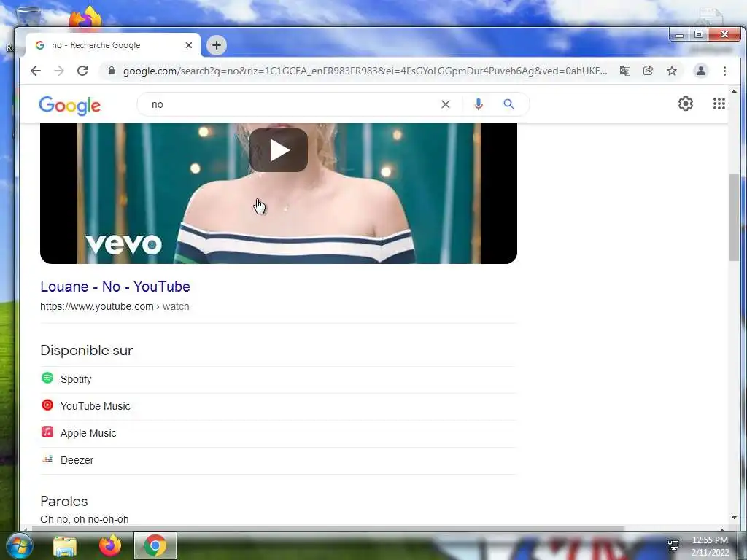
Task: Launch Firefox from the taskbar
Action: tap(110, 545)
